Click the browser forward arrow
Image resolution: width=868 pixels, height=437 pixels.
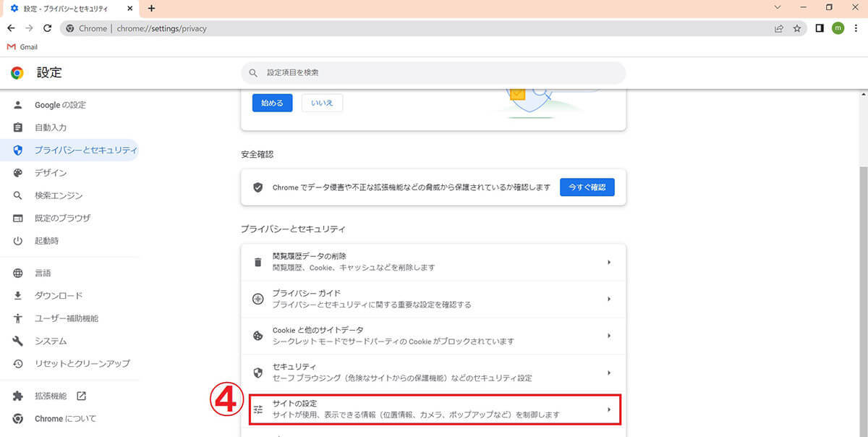(x=30, y=28)
